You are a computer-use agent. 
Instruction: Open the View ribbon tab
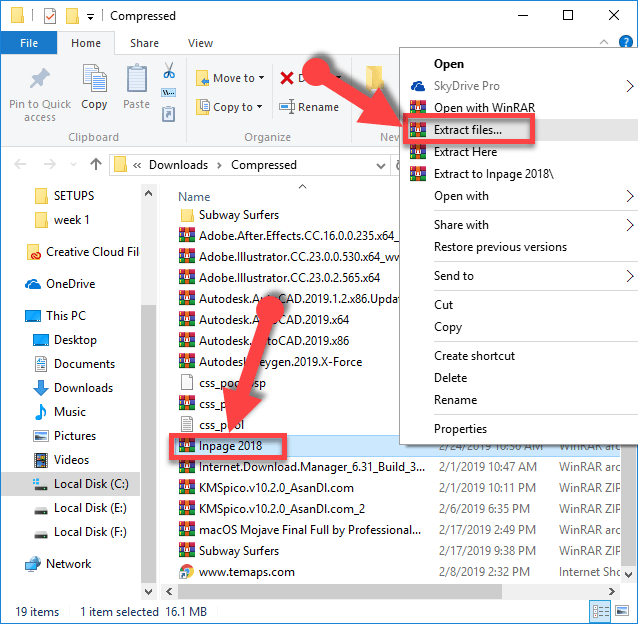click(x=200, y=43)
